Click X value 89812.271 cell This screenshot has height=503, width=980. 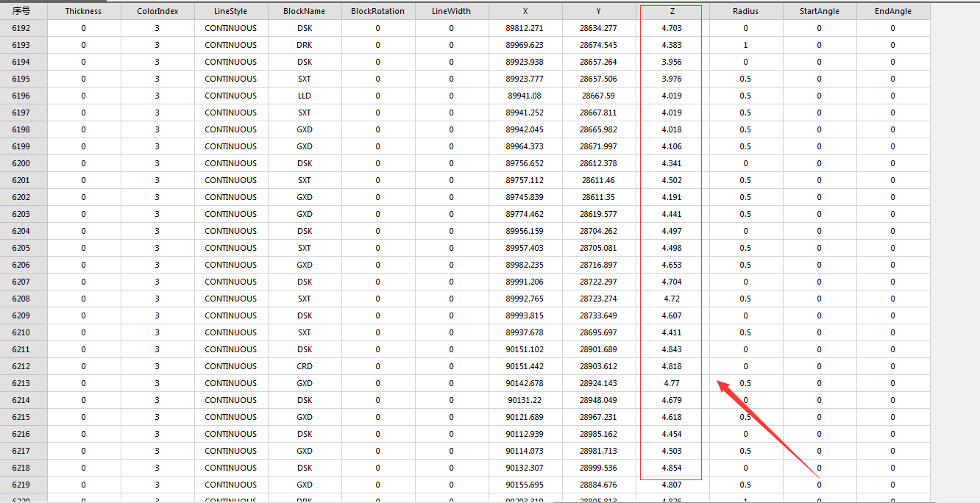click(x=525, y=28)
